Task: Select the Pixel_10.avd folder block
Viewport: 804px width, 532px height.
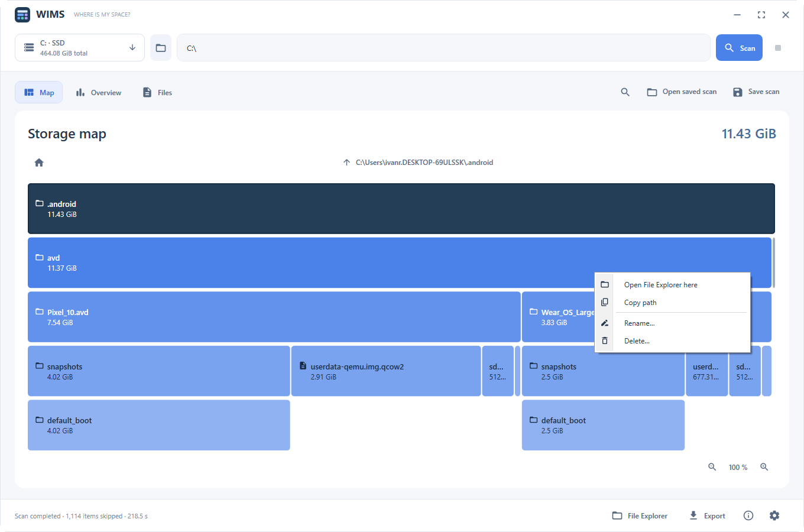Action: point(274,317)
